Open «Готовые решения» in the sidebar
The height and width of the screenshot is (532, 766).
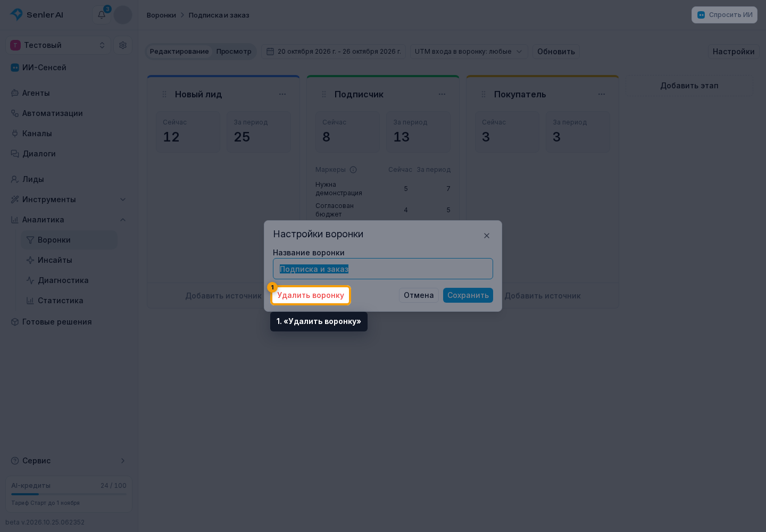tap(69, 322)
